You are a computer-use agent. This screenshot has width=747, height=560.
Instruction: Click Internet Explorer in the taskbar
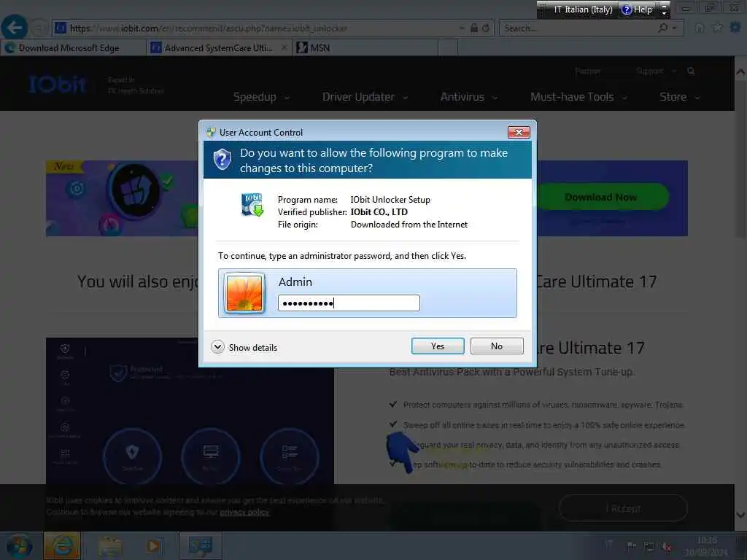click(62, 546)
